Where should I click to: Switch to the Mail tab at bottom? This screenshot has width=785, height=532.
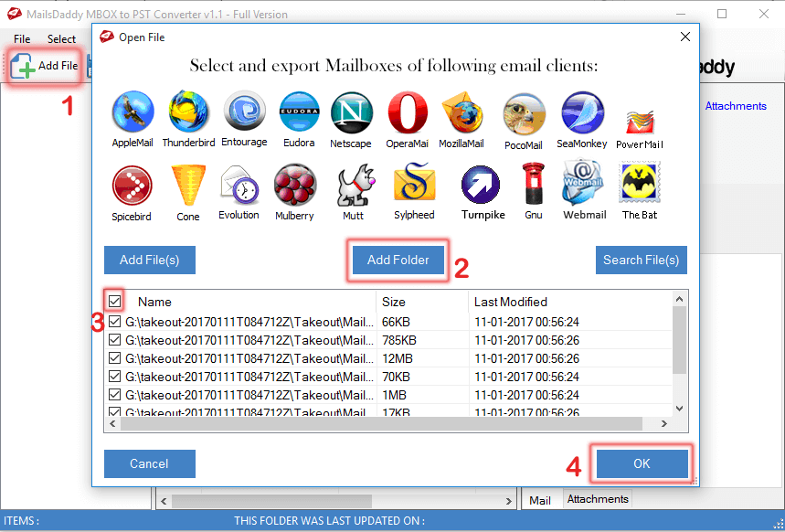pos(540,500)
